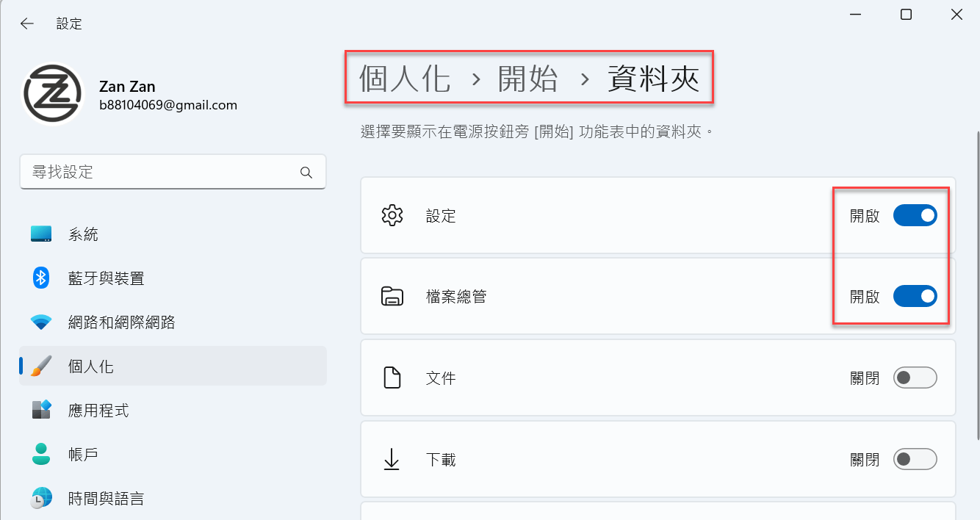Image resolution: width=980 pixels, height=520 pixels.
Task: Select 個人化 in the sidebar
Action: pyautogui.click(x=173, y=366)
